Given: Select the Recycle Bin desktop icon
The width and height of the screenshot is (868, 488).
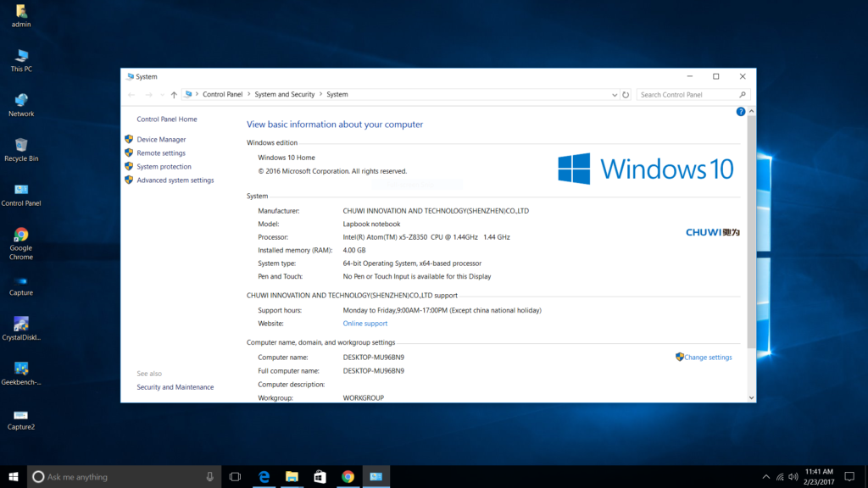Looking at the screenshot, I should [21, 150].
